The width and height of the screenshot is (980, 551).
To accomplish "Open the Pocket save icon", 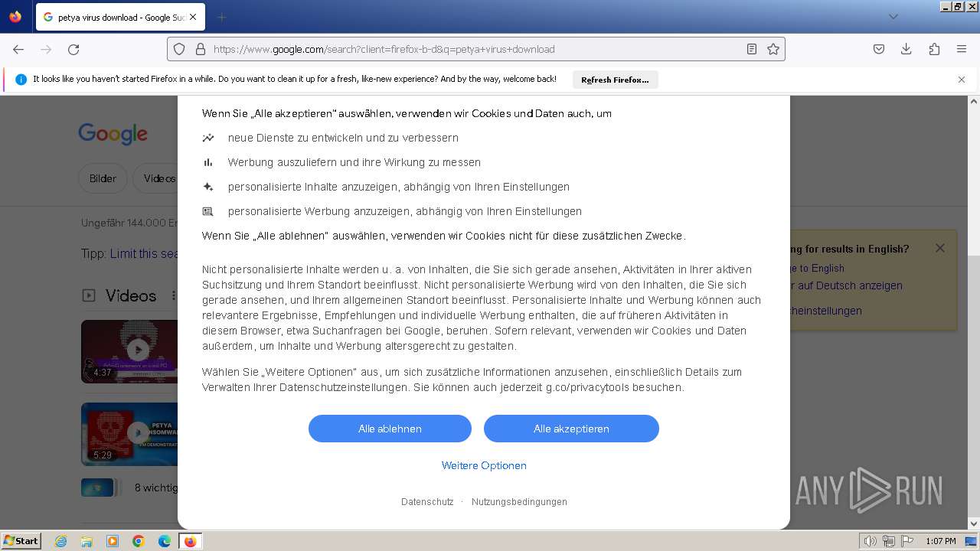I will tap(879, 49).
